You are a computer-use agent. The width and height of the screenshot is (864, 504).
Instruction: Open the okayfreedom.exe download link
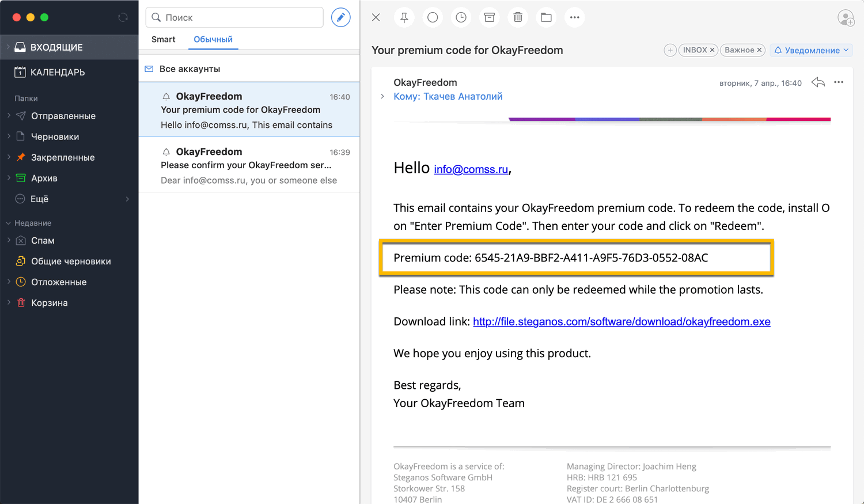click(622, 321)
